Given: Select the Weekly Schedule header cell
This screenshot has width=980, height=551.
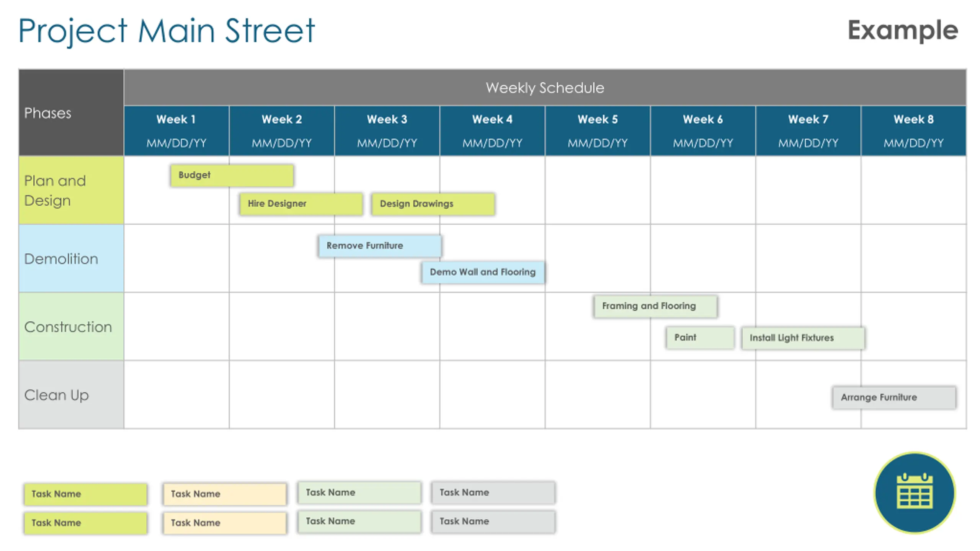Looking at the screenshot, I should click(x=545, y=88).
